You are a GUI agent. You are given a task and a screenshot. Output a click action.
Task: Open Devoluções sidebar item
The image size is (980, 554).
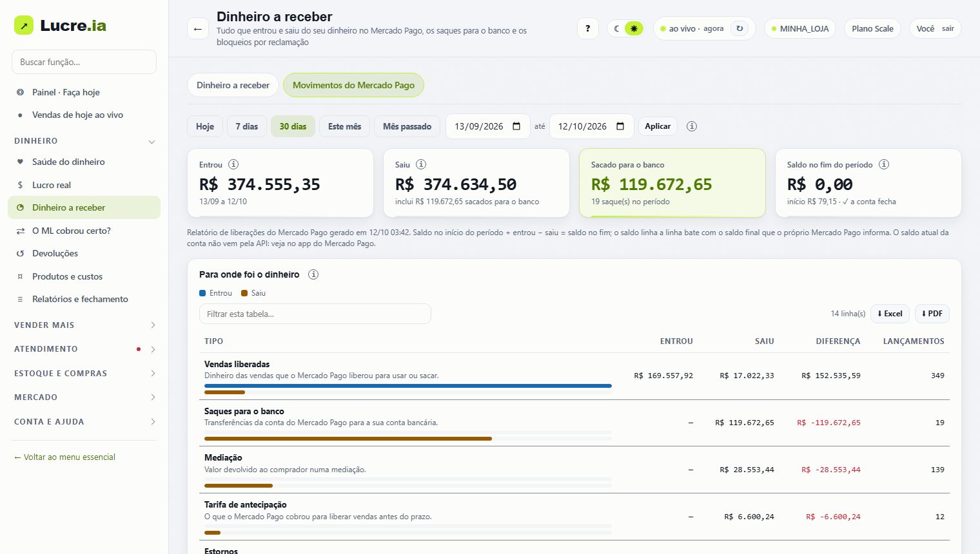(84, 253)
